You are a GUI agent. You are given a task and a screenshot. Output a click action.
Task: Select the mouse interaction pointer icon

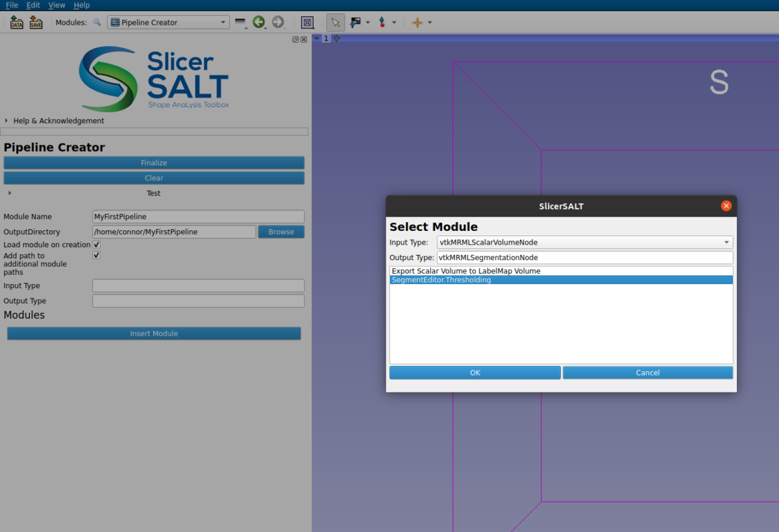[x=335, y=21]
